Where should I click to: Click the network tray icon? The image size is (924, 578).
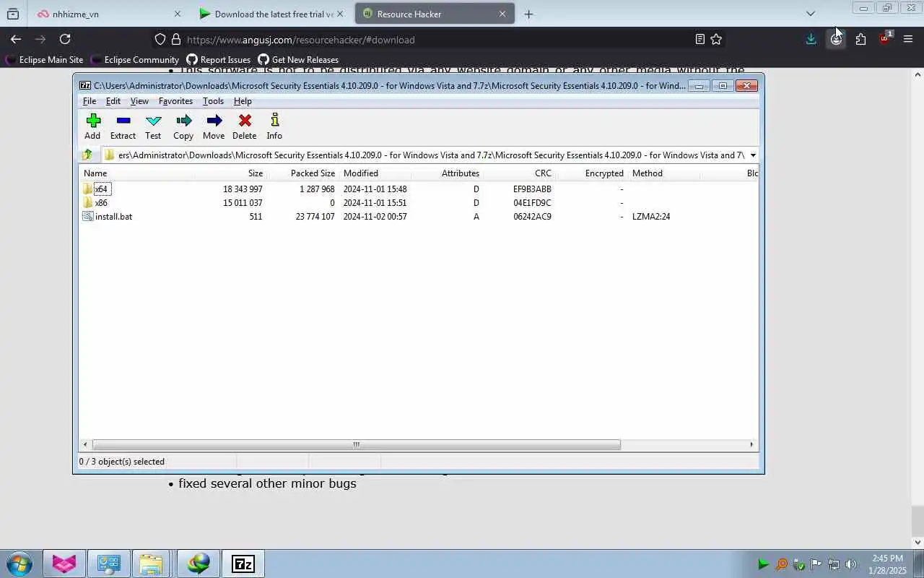coord(834,564)
